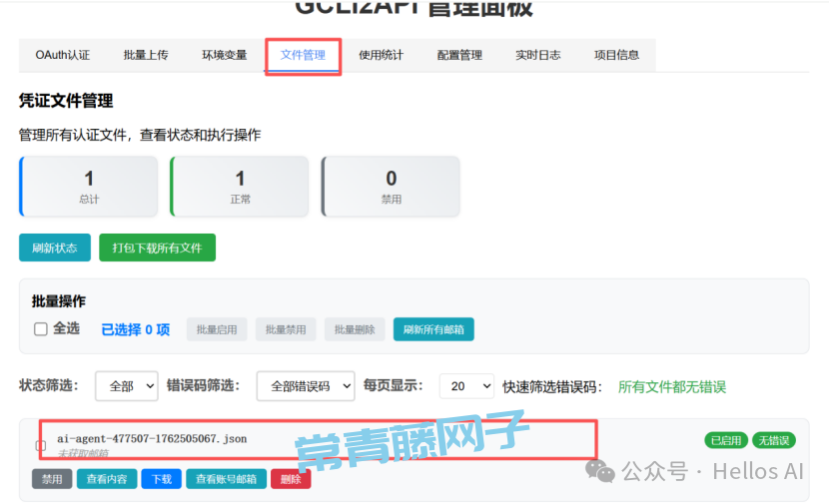829x504 pixels.
Task: Select the 文件管理 tab
Action: click(x=303, y=55)
